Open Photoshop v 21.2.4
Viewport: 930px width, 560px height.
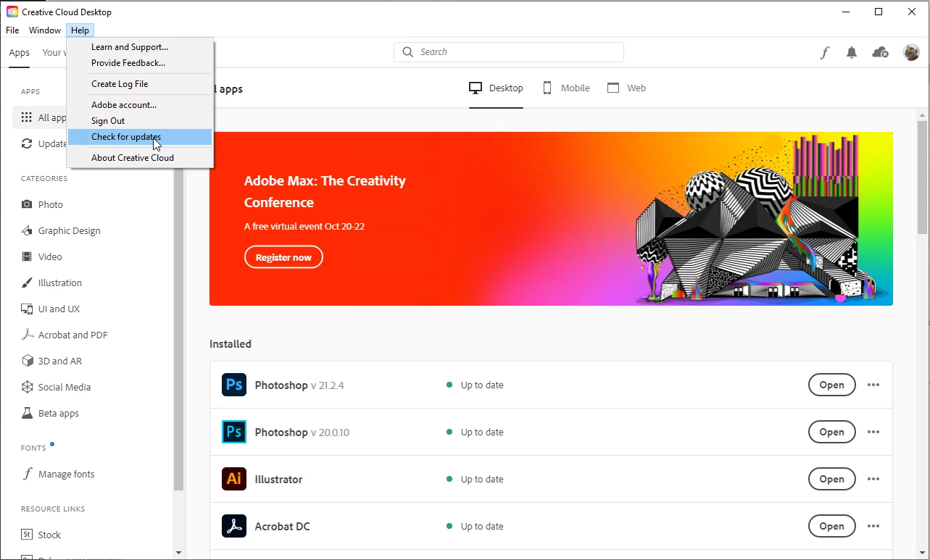tap(832, 385)
